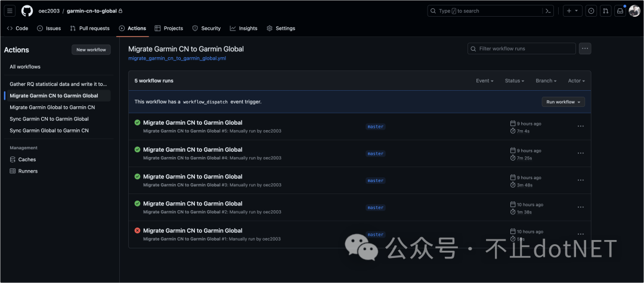Click master branch label on run #5
This screenshot has height=283, width=644.
point(376,127)
